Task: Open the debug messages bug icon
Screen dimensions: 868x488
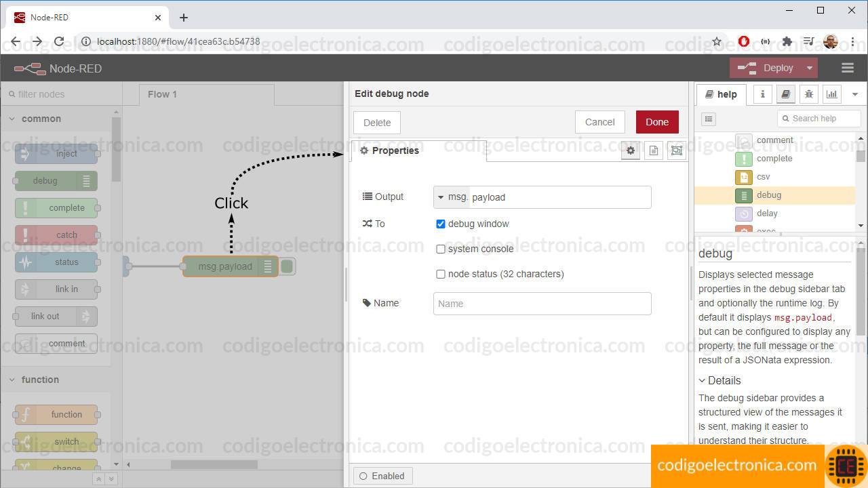Action: (x=809, y=94)
